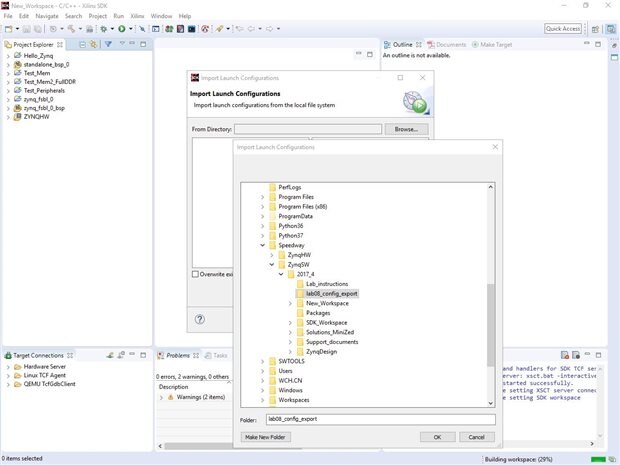The image size is (620, 465).
Task: Select the lab08_config_export folder icon
Action: [299, 293]
